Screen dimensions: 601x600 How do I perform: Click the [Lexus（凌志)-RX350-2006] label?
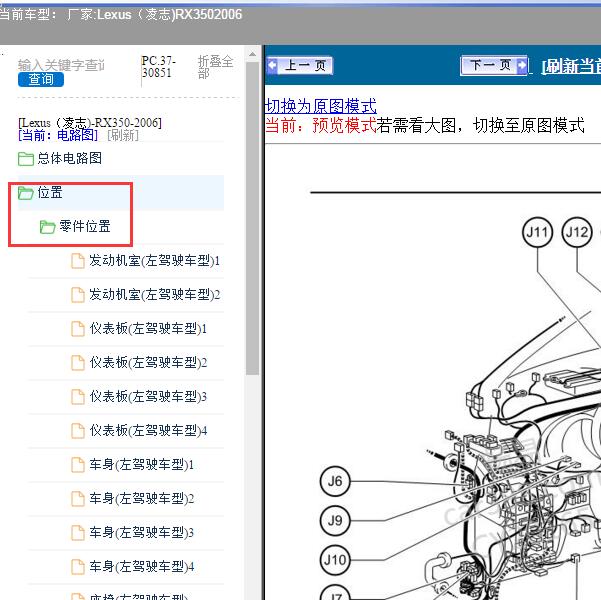[x=90, y=123]
